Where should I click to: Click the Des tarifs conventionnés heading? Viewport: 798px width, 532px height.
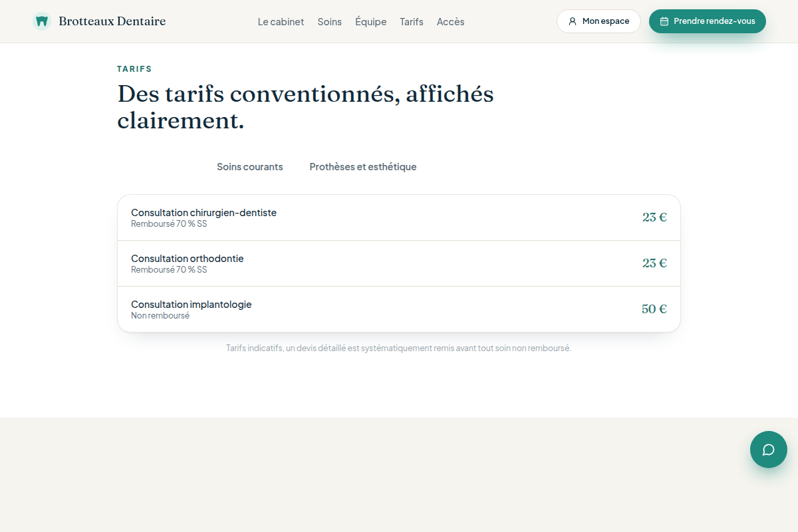(306, 107)
